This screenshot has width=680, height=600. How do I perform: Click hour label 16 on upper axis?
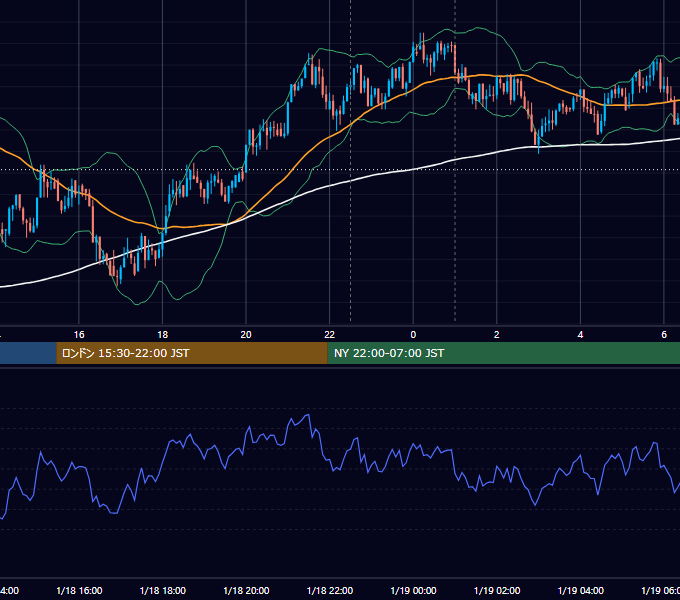79,335
